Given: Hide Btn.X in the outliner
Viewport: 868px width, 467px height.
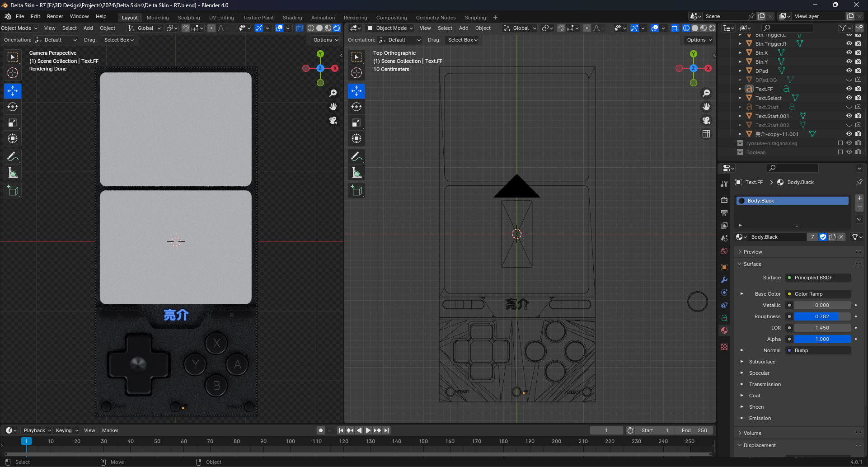Looking at the screenshot, I should 849,52.
